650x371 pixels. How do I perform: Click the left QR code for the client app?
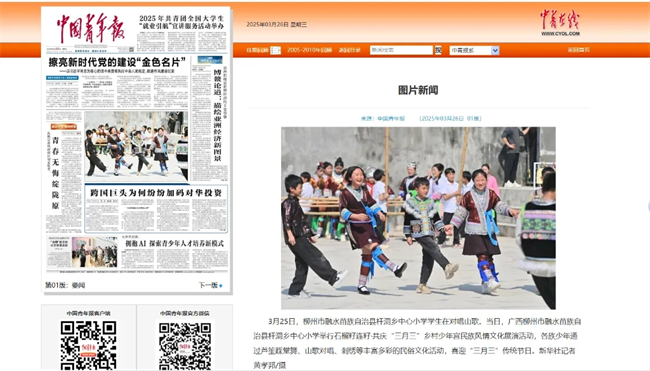tap(88, 345)
